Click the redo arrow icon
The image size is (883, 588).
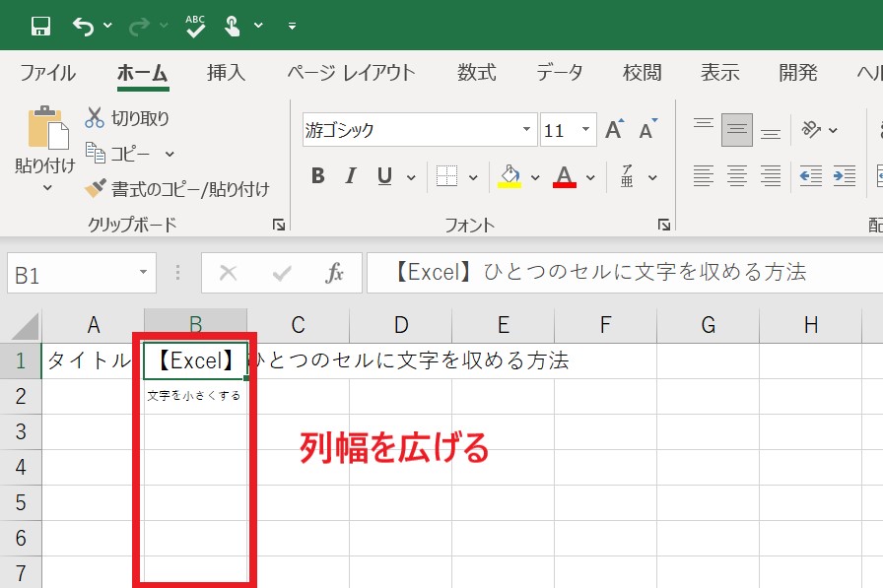coord(139,26)
